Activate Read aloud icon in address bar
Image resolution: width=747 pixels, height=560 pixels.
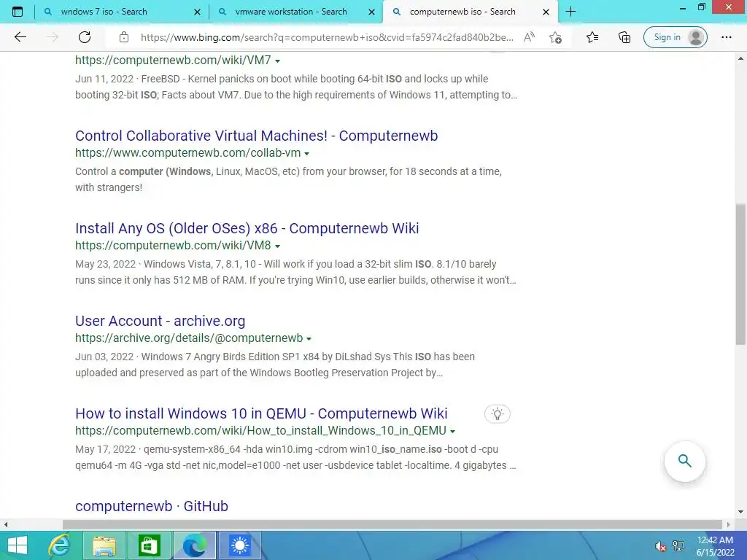pos(529,37)
